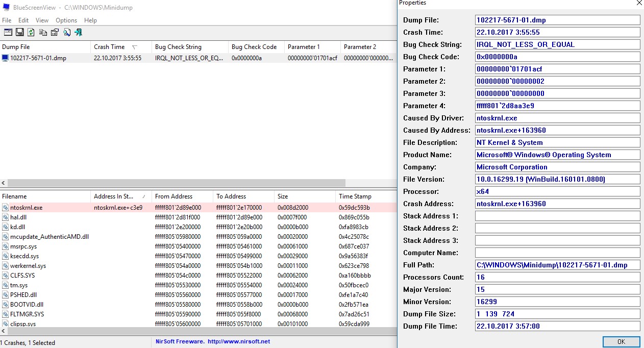Open the Help menu
Viewport: 644px width, 348px height.
tap(90, 20)
